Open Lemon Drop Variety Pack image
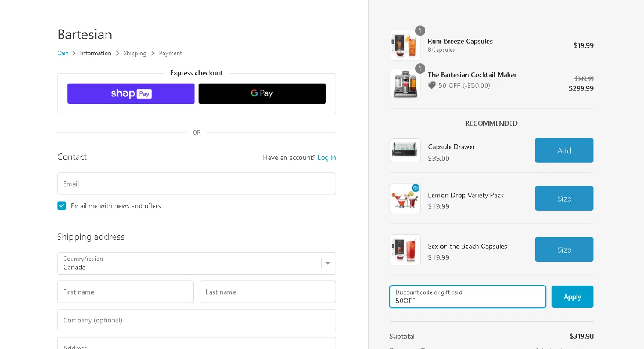644x349 pixels. (405, 199)
